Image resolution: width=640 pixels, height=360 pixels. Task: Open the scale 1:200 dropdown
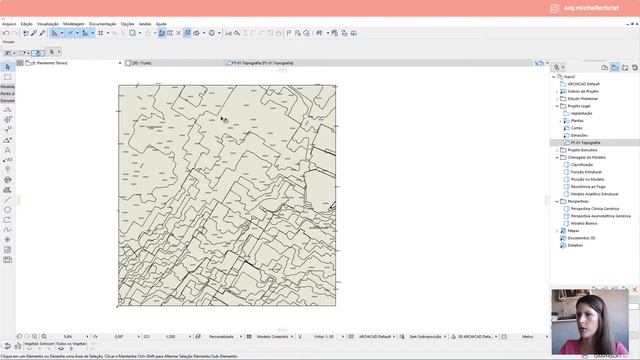tap(189, 337)
